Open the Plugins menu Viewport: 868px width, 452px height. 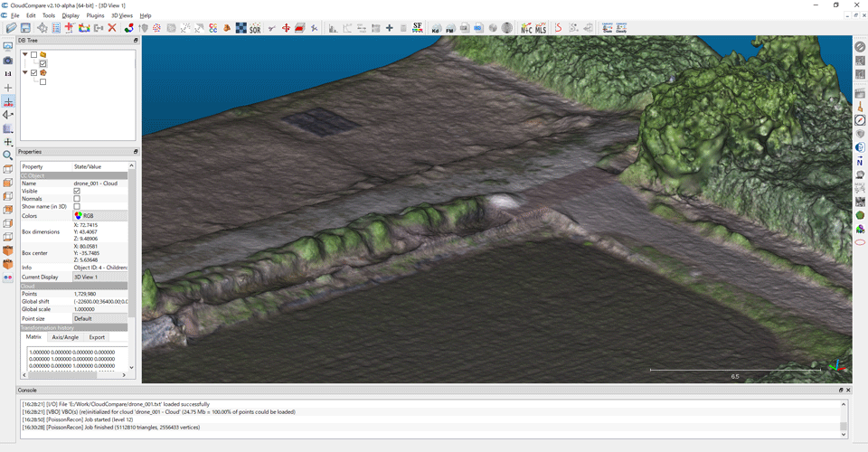pyautogui.click(x=95, y=15)
